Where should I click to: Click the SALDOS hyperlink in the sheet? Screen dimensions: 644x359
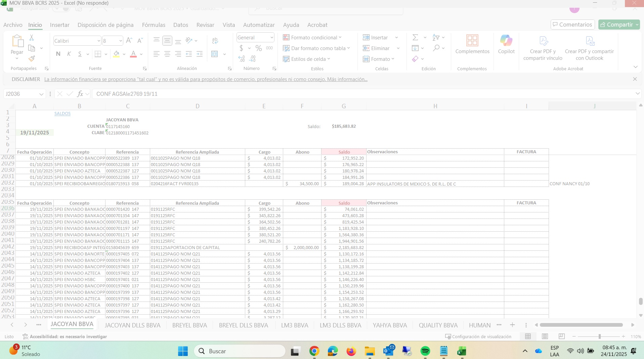tap(62, 114)
